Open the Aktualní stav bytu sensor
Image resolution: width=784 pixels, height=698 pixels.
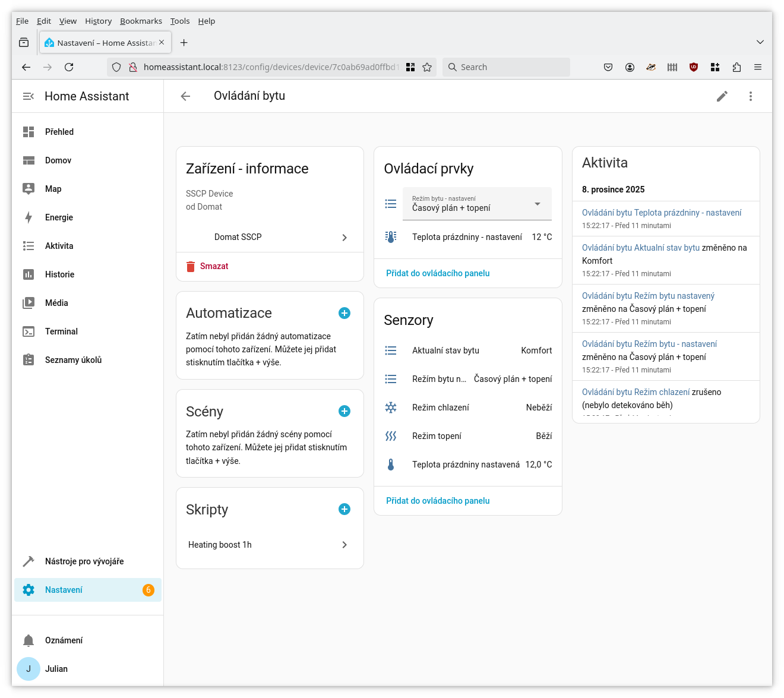click(x=468, y=350)
